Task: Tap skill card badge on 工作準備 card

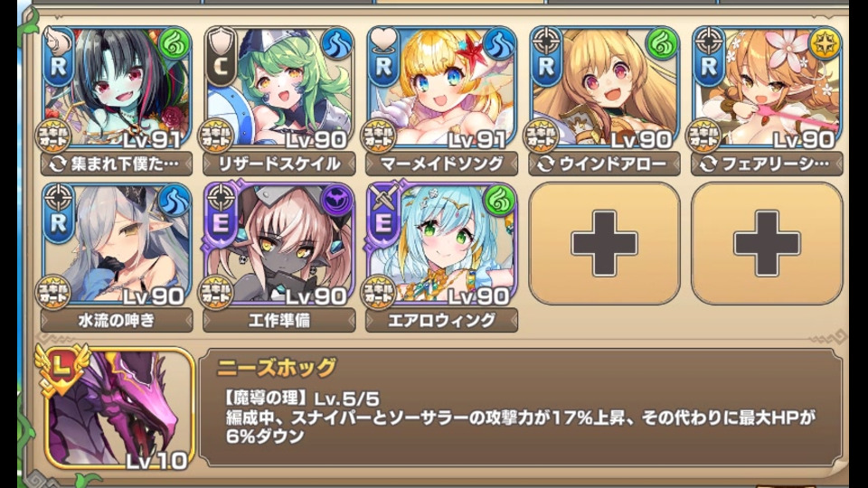Action: (216, 292)
